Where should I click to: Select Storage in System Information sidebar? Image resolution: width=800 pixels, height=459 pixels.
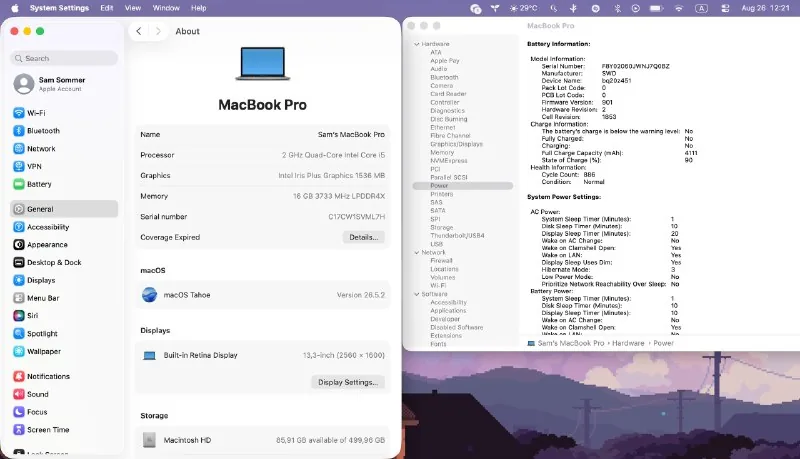[441, 227]
